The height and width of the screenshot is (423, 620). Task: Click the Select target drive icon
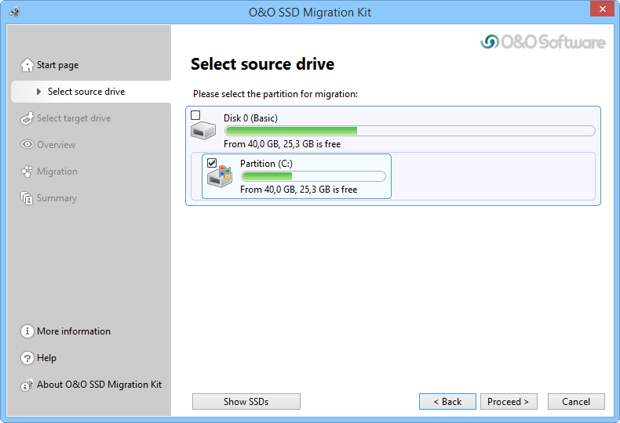click(27, 118)
